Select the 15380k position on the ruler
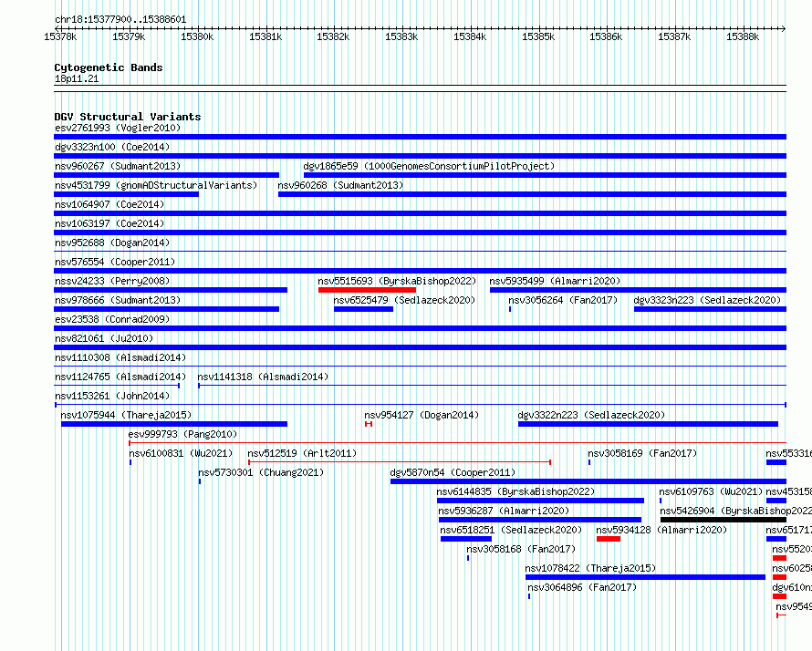Viewport: 812px width, 651px height. (197, 36)
